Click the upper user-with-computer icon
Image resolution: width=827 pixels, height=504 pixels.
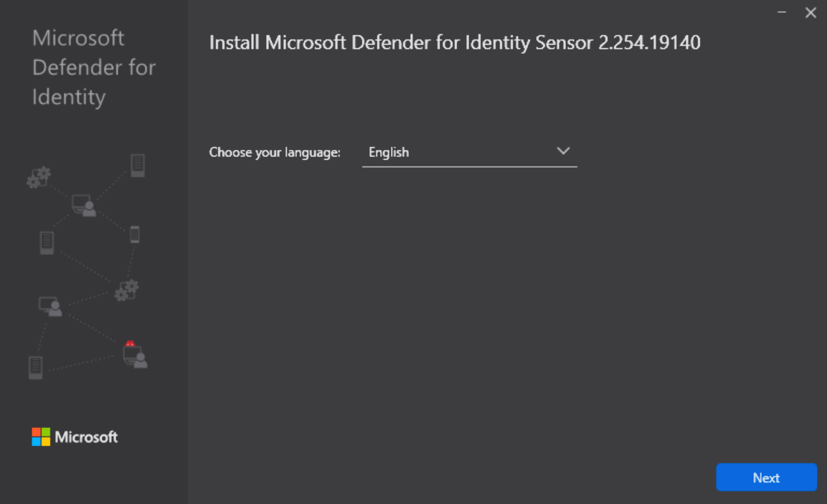click(83, 206)
